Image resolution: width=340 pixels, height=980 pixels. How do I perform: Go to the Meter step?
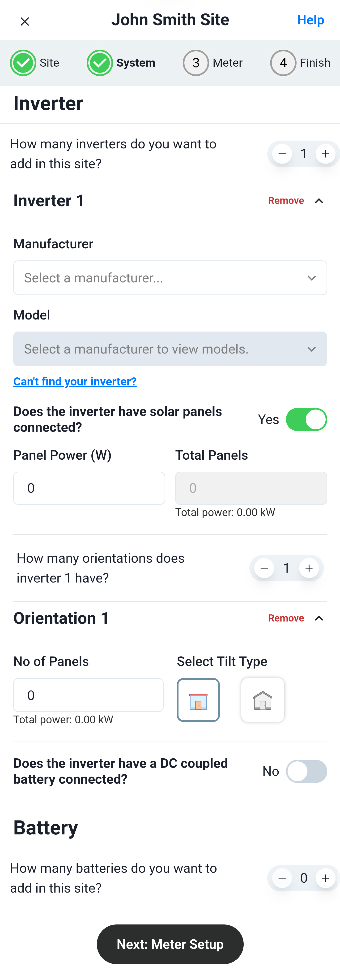[x=212, y=63]
